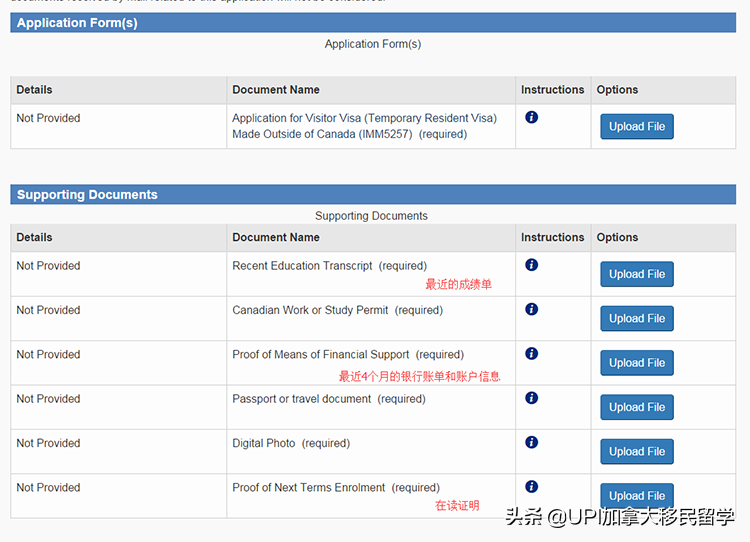
Task: Click the Recent Education Transcript document name
Action: coord(303,266)
